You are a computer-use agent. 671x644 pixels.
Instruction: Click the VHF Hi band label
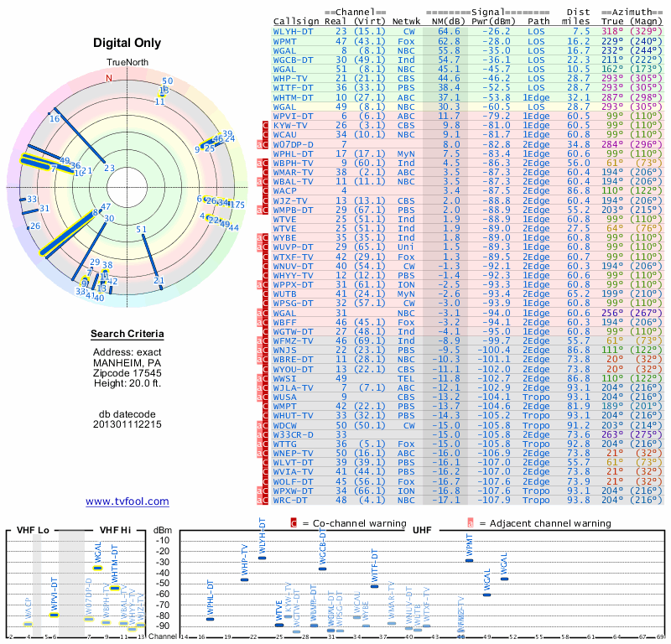[116, 530]
